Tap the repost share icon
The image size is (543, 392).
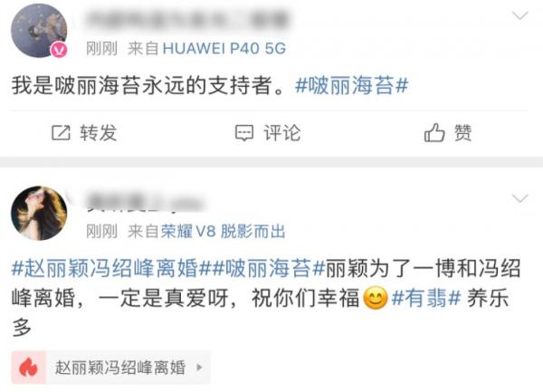point(61,133)
